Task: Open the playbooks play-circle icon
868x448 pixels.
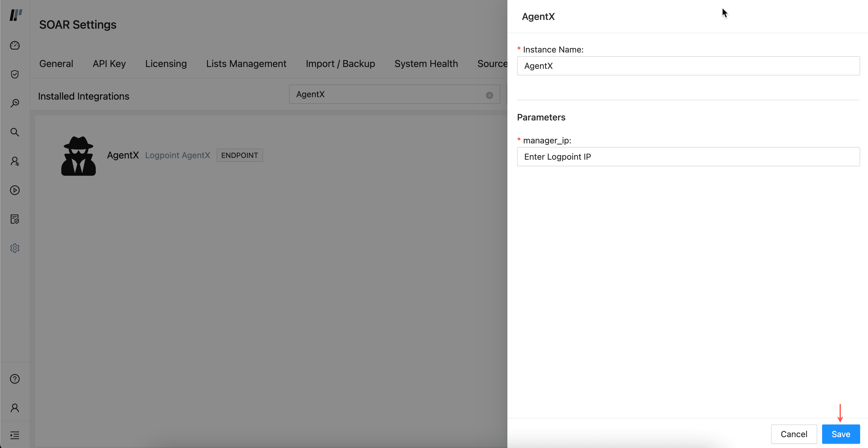Action: tap(15, 190)
